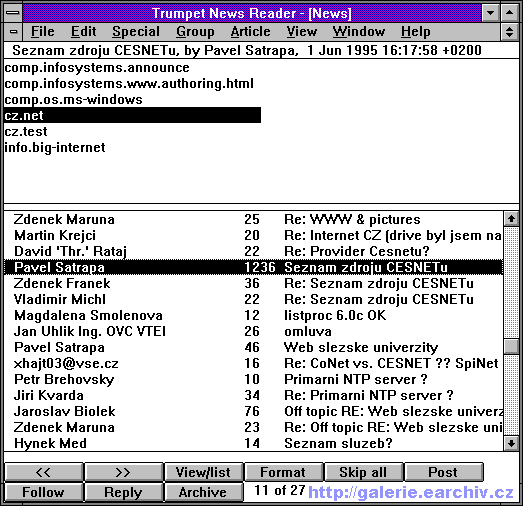Click the View/list button
Viewport: 523px width, 506px height.
(203, 472)
